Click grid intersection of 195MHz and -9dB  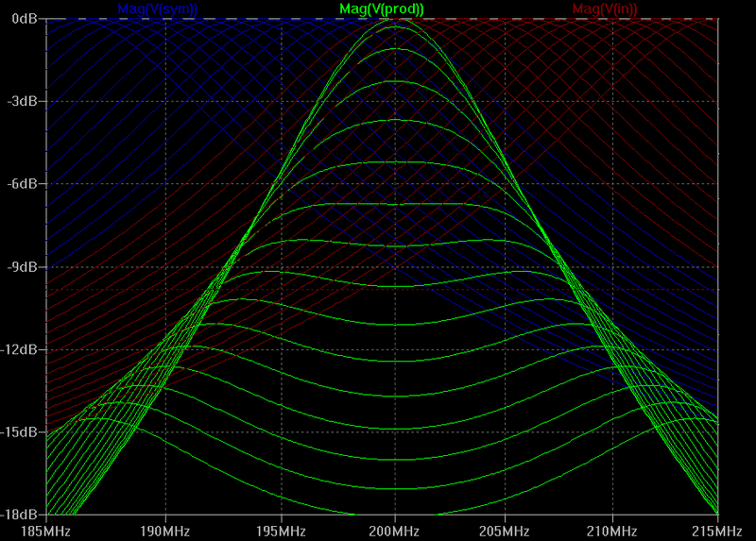point(281,267)
